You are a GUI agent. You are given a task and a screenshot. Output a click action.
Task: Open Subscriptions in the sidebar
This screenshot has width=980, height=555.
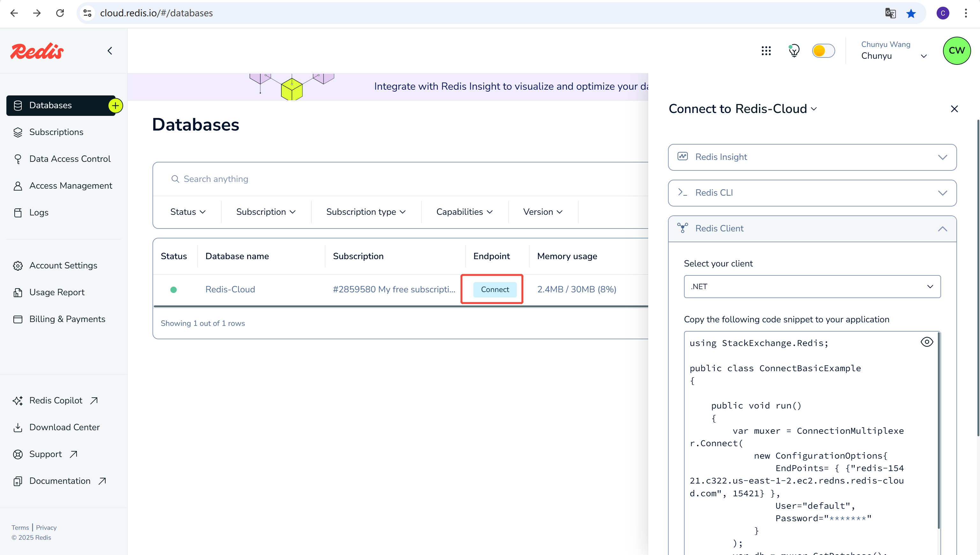pyautogui.click(x=56, y=132)
